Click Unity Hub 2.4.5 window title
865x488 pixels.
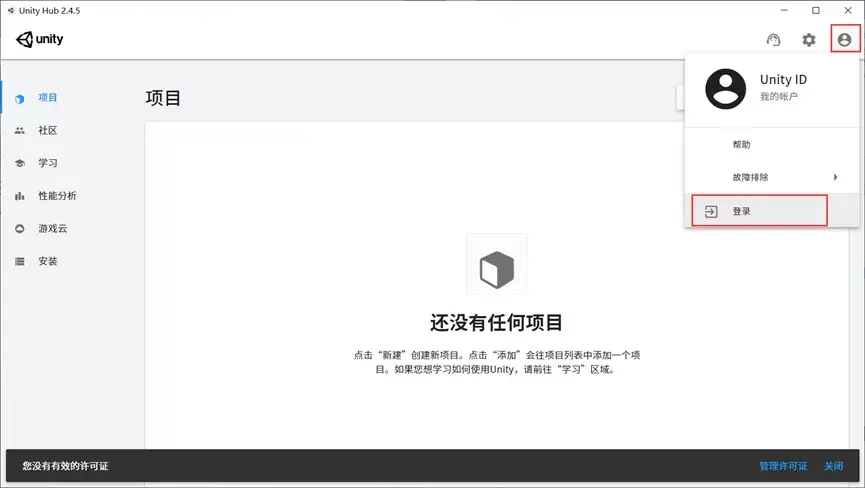[49, 10]
